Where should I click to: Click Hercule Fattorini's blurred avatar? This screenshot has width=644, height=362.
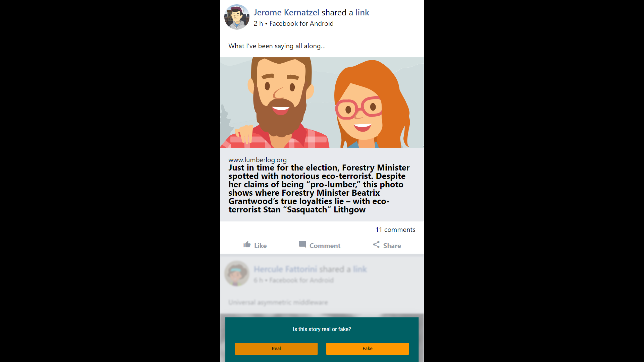coord(237,273)
